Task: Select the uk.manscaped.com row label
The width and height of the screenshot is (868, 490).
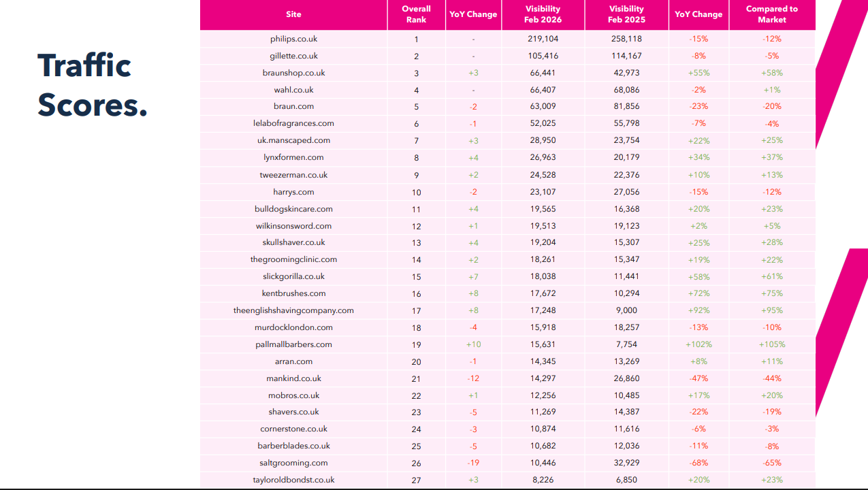Action: pos(293,140)
